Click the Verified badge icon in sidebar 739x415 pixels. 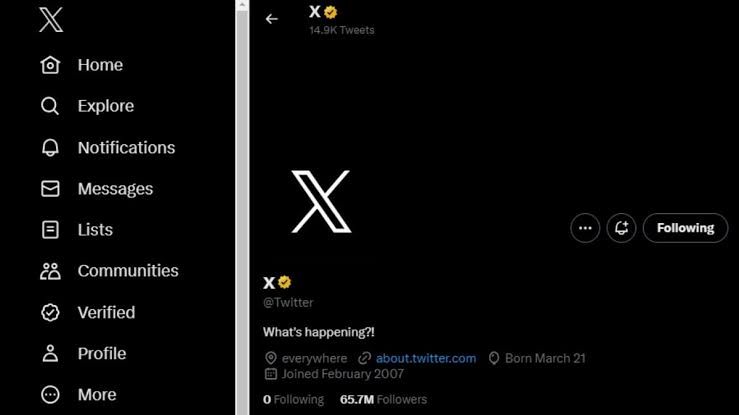point(50,312)
